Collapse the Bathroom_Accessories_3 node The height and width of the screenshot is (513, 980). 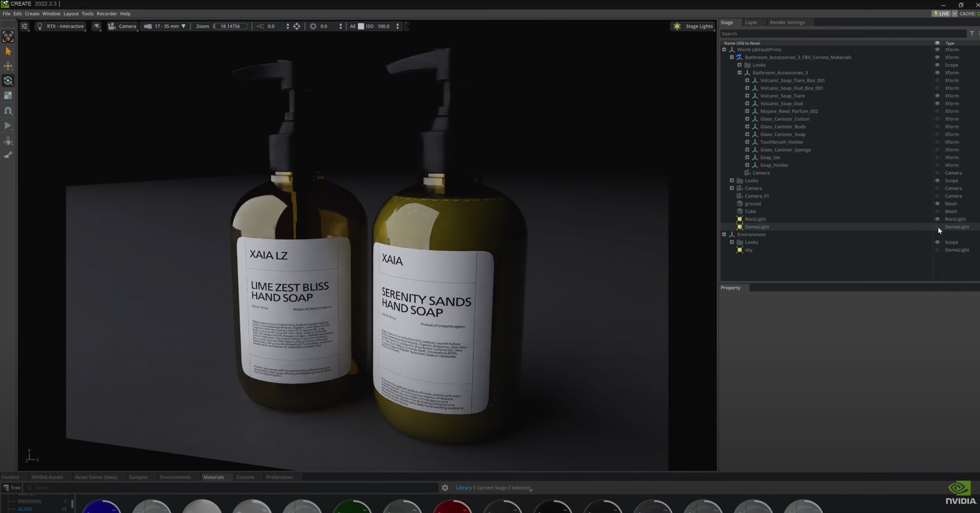739,73
